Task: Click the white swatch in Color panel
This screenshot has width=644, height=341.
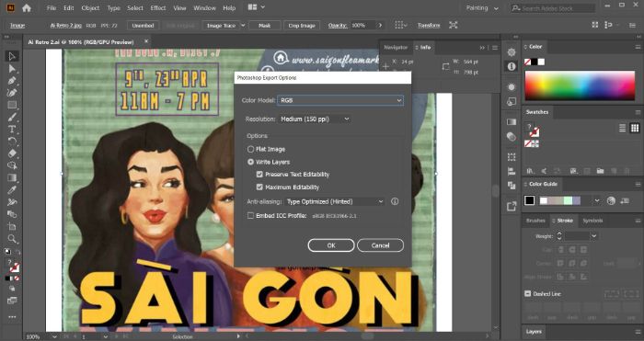Action: (541, 62)
